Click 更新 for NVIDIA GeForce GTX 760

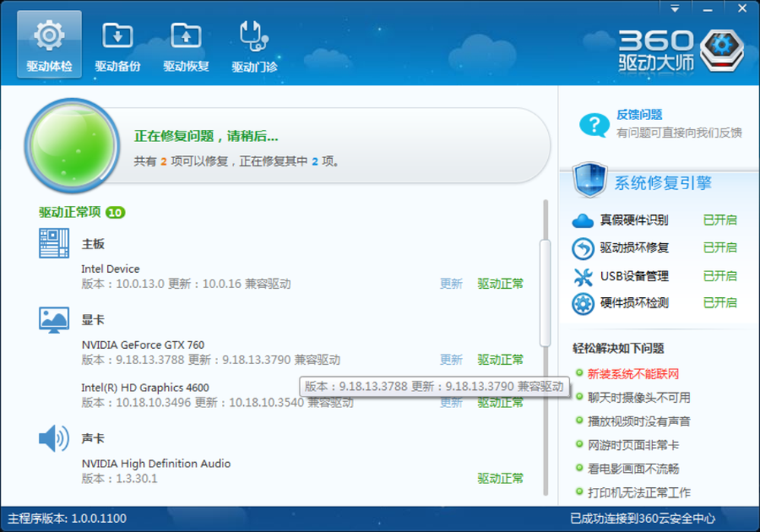pos(451,359)
